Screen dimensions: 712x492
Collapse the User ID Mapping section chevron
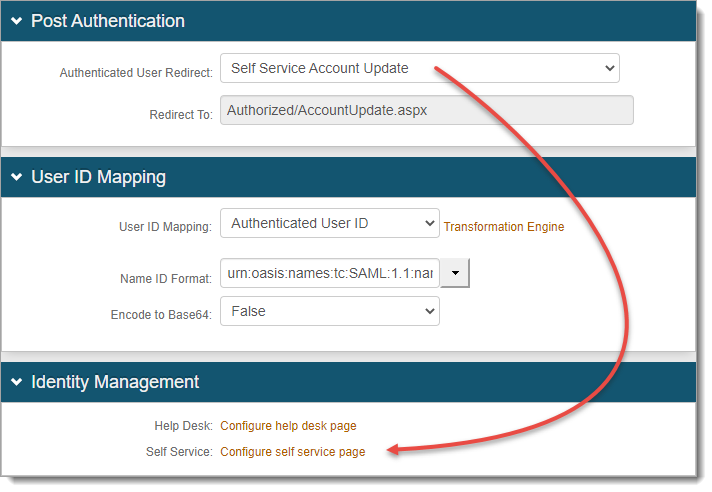(x=17, y=178)
